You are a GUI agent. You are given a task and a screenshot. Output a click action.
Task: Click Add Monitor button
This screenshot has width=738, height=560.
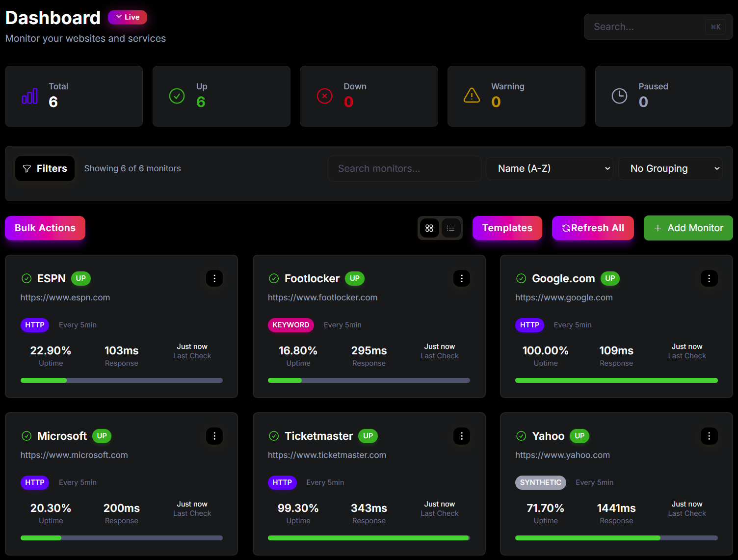(x=688, y=228)
